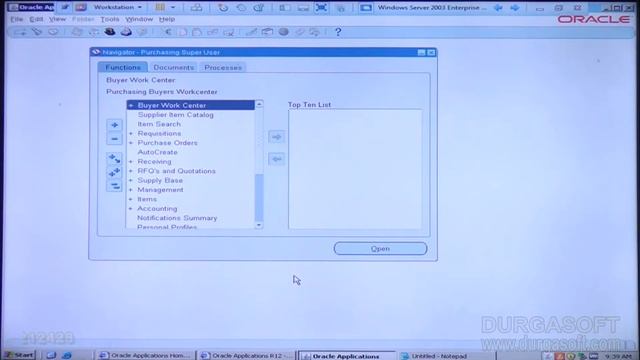Image resolution: width=640 pixels, height=360 pixels.
Task: Open the File menu
Action: tap(17, 19)
